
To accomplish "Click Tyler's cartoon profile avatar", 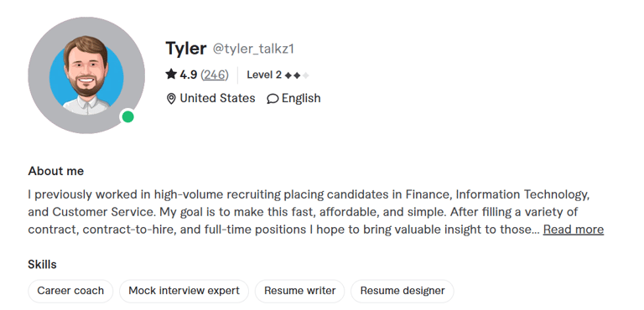I will (86, 75).
